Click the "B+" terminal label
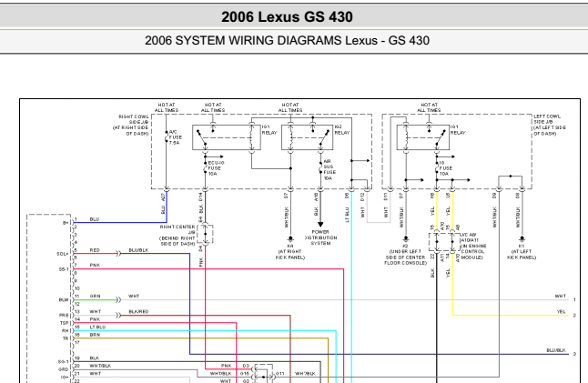 [66, 223]
